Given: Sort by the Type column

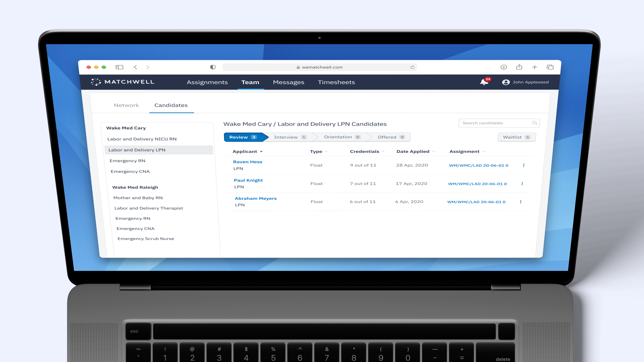Looking at the screenshot, I should tap(318, 151).
